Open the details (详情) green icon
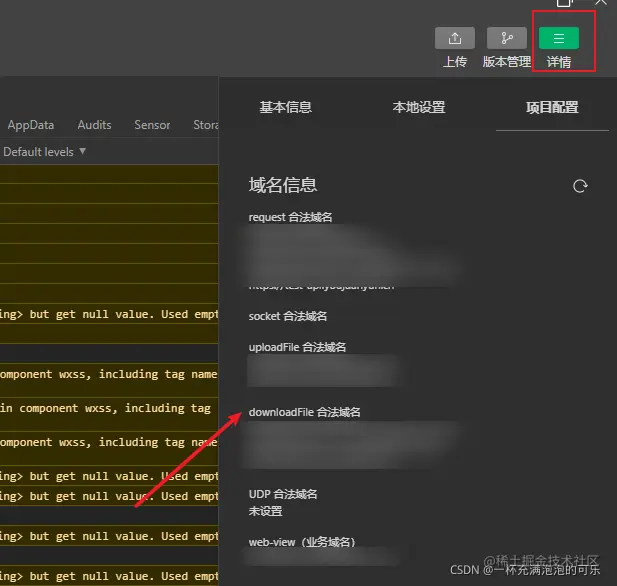 [x=558, y=38]
